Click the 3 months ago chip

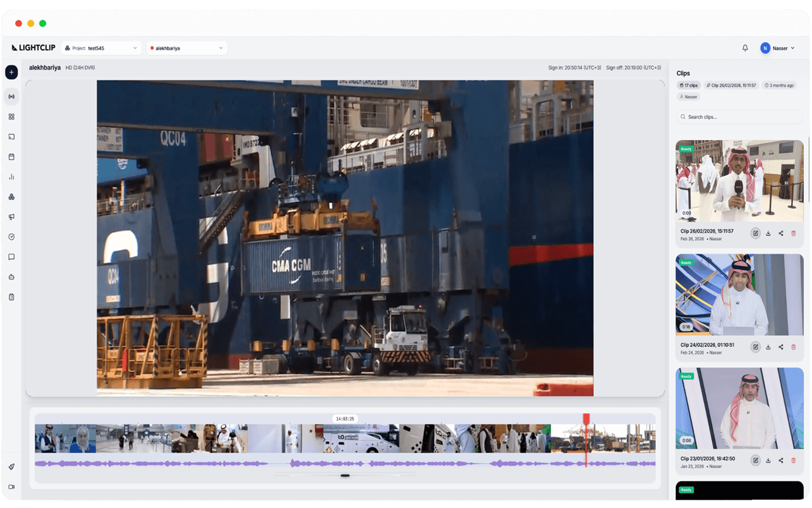tap(779, 86)
